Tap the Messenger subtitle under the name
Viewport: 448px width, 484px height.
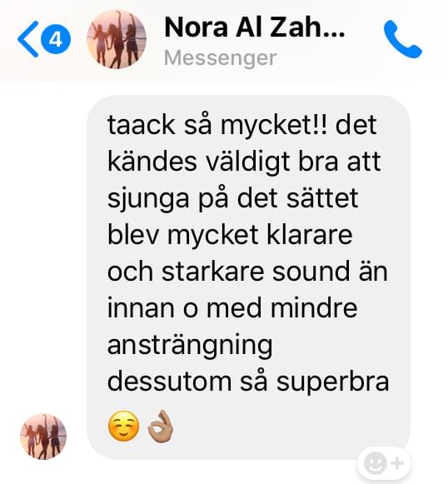click(x=221, y=57)
